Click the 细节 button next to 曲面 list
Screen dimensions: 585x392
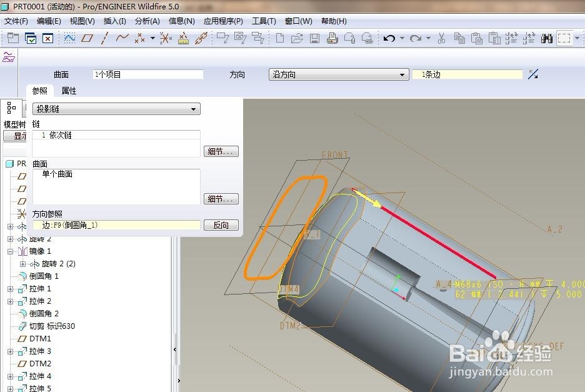tap(221, 199)
